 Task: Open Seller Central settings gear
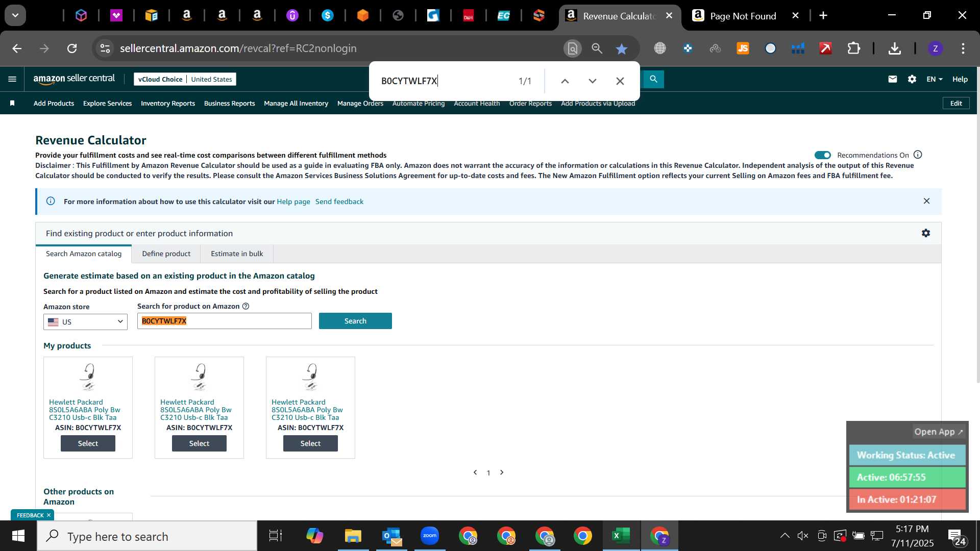click(x=912, y=79)
